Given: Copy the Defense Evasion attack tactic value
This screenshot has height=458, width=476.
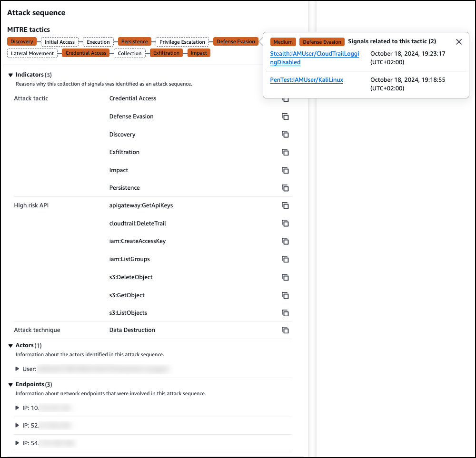Looking at the screenshot, I should pyautogui.click(x=285, y=117).
